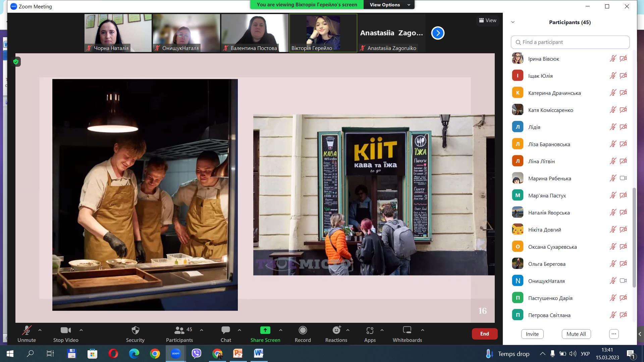Image resolution: width=644 pixels, height=362 pixels.
Task: Open Viber from the Windows taskbar
Action: (x=196, y=353)
